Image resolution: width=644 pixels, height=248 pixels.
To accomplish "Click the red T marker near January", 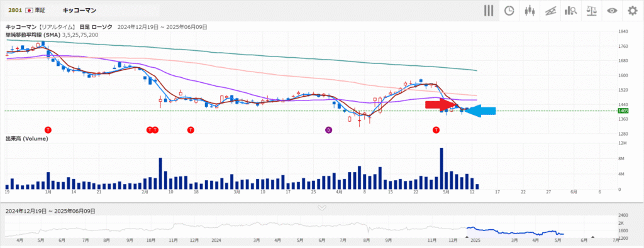I will (x=48, y=130).
